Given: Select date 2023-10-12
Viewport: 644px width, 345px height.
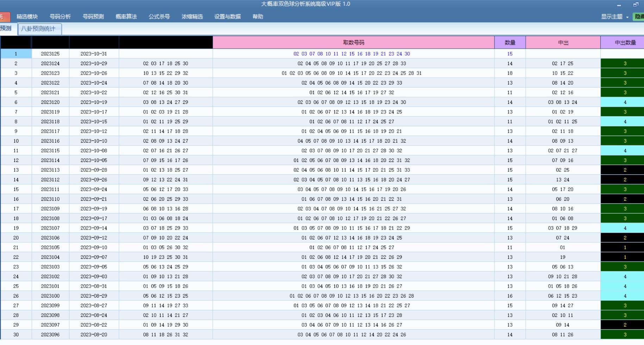Looking at the screenshot, I should pyautogui.click(x=94, y=131).
